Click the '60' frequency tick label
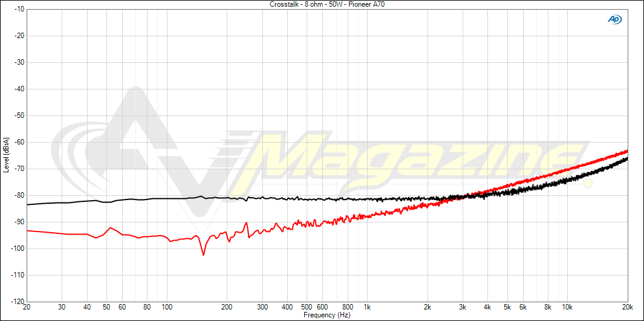The width and height of the screenshot is (644, 321). click(x=122, y=307)
